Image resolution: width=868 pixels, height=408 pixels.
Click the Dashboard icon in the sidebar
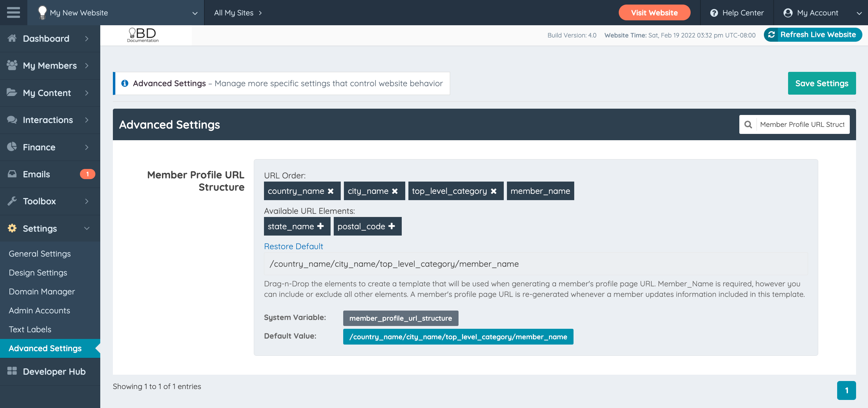(12, 38)
